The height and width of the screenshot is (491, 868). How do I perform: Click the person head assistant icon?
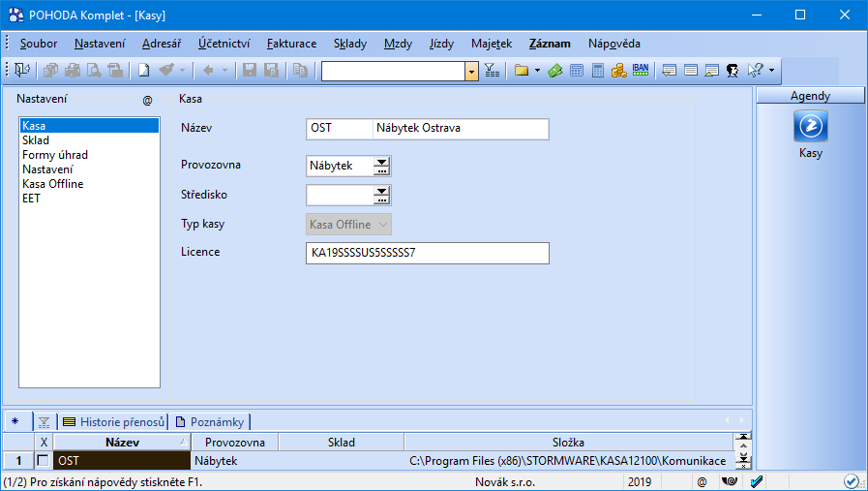733,70
